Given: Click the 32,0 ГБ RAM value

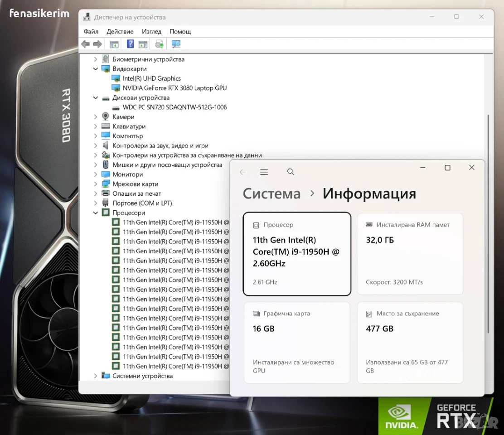Looking at the screenshot, I should (380, 240).
